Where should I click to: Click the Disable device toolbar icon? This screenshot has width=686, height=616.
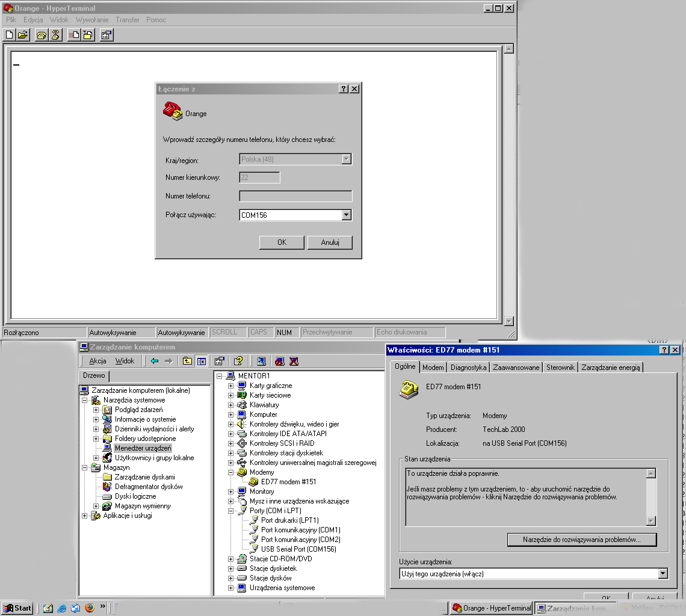280,361
